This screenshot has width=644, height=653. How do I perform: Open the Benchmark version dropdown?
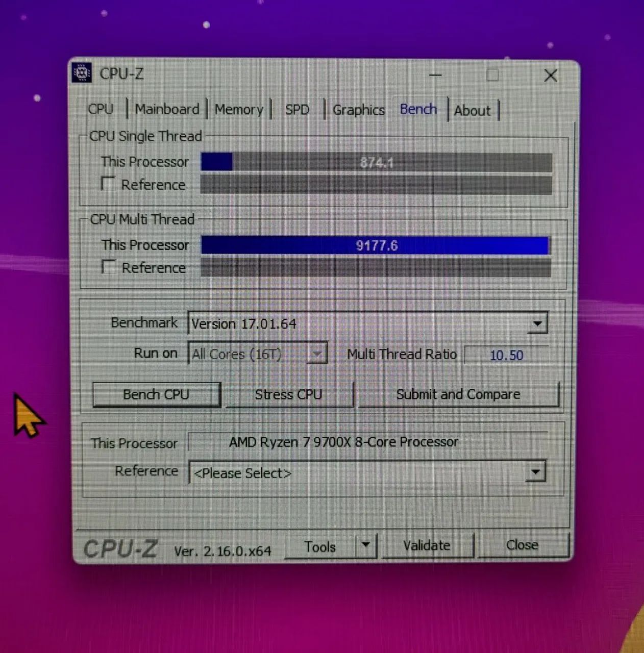pyautogui.click(x=367, y=323)
